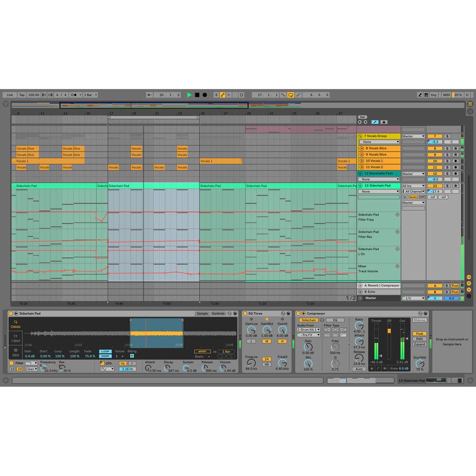Click the Tap tempo button
476x476 pixels.
tap(21, 95)
